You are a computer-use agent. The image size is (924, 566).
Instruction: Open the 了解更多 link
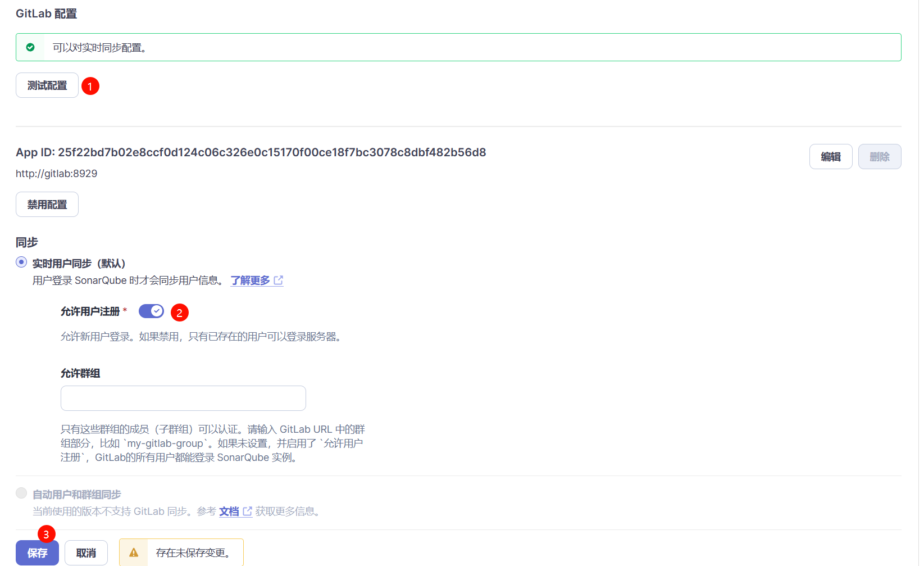pyautogui.click(x=250, y=280)
